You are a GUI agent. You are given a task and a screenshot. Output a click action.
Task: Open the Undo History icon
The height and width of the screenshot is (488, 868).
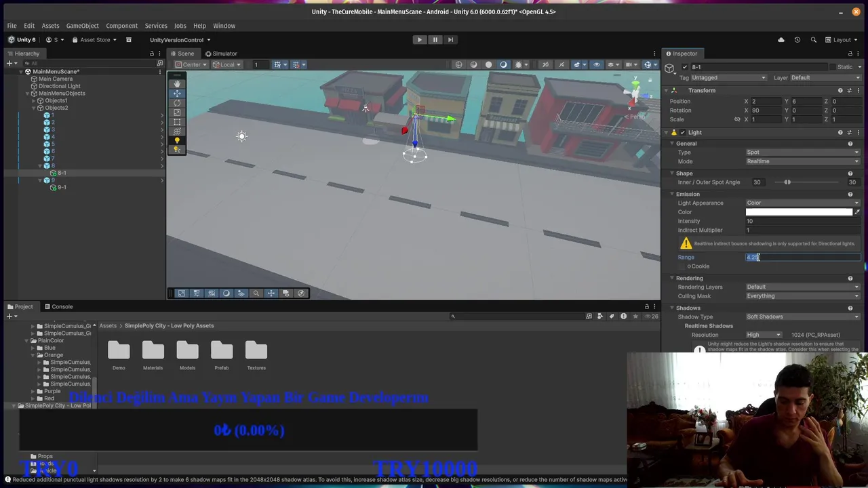797,39
